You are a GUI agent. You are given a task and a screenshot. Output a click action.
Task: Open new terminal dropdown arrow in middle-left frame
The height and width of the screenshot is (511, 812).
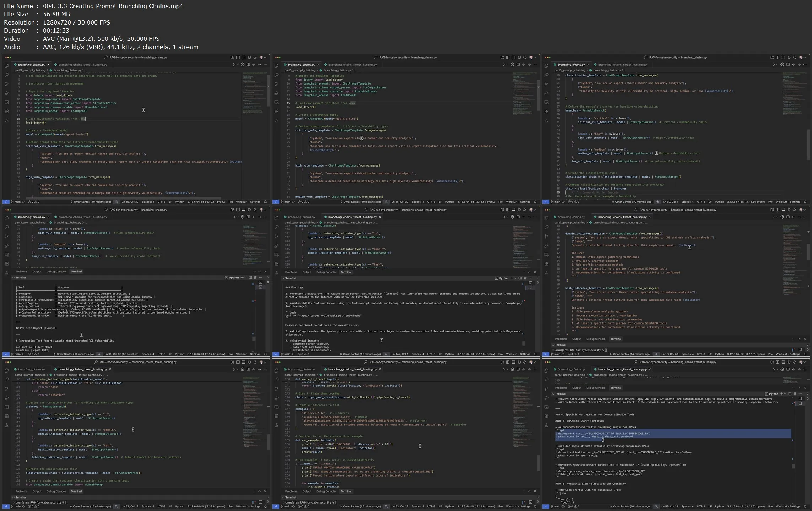coord(245,278)
